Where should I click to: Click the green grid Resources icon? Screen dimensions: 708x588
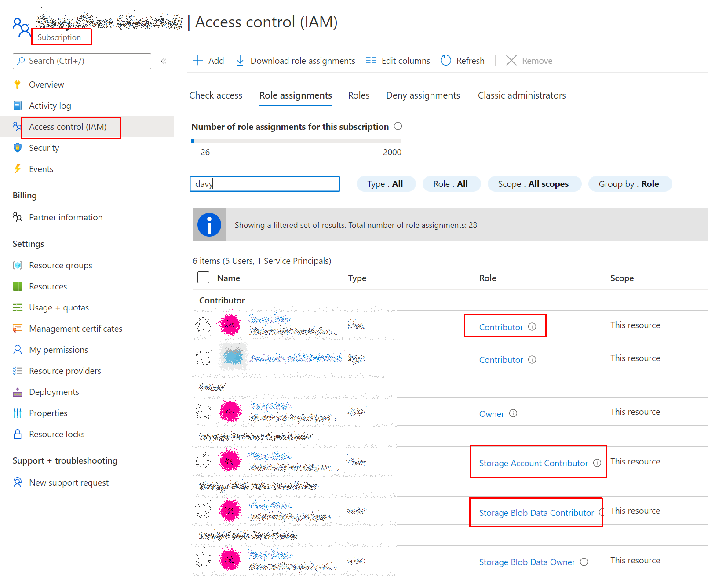click(x=18, y=286)
